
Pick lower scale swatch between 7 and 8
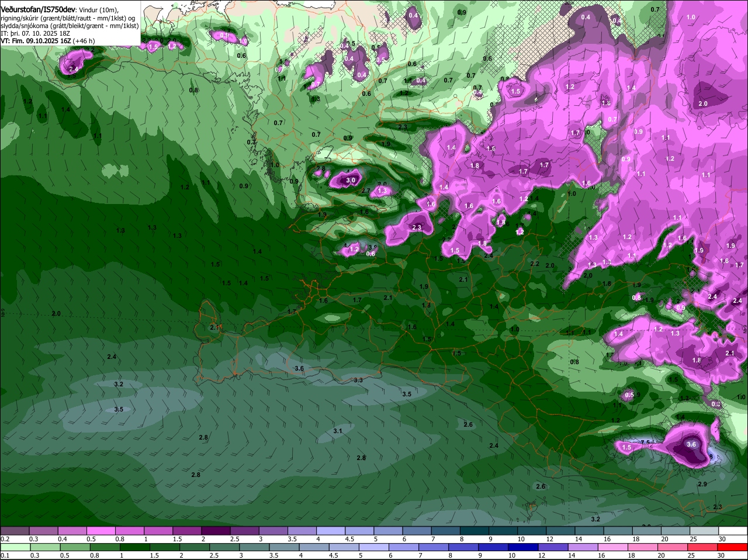point(433,547)
